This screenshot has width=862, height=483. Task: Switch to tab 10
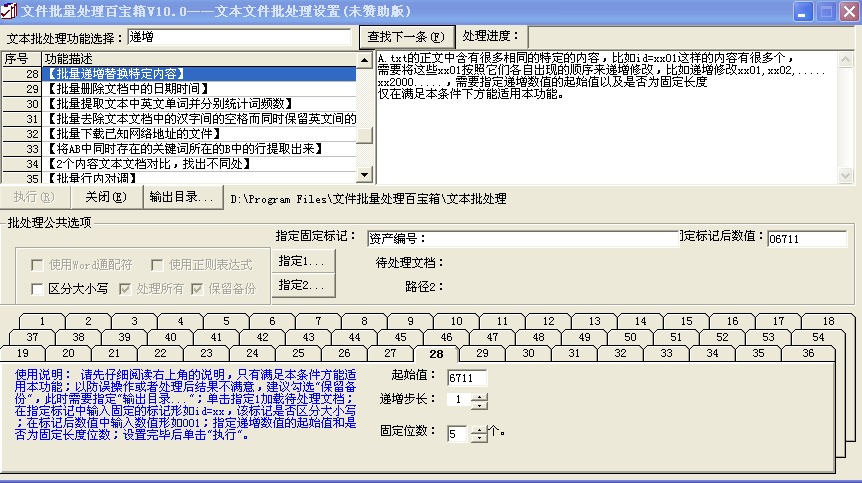click(456, 321)
